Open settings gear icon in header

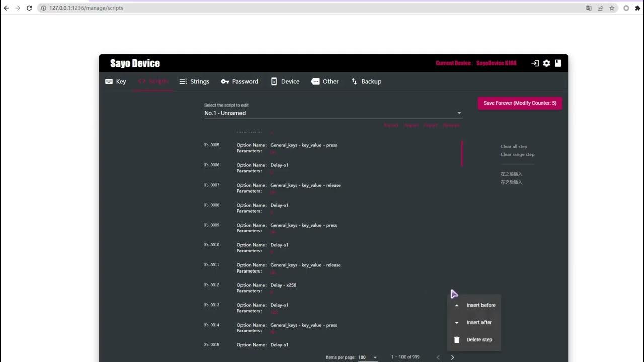click(x=546, y=63)
